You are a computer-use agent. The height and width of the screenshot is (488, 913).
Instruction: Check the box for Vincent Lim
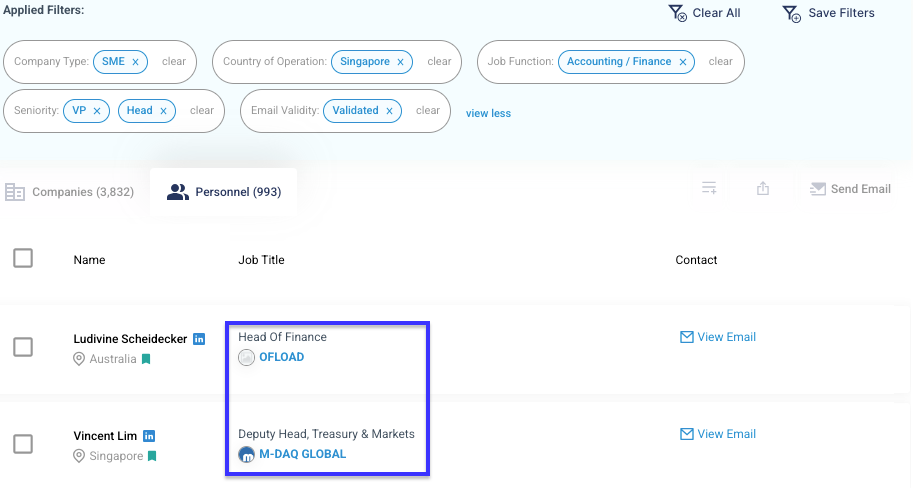coord(23,444)
